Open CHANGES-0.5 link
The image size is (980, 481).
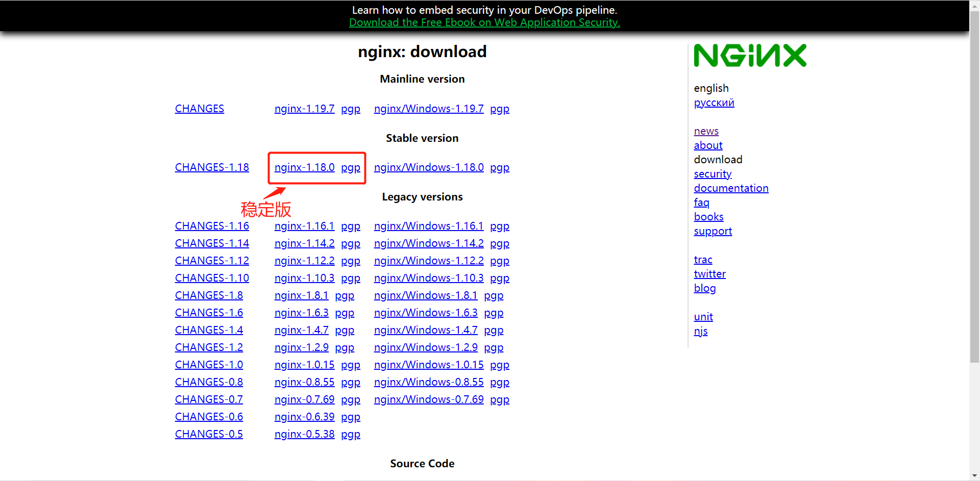coord(209,434)
